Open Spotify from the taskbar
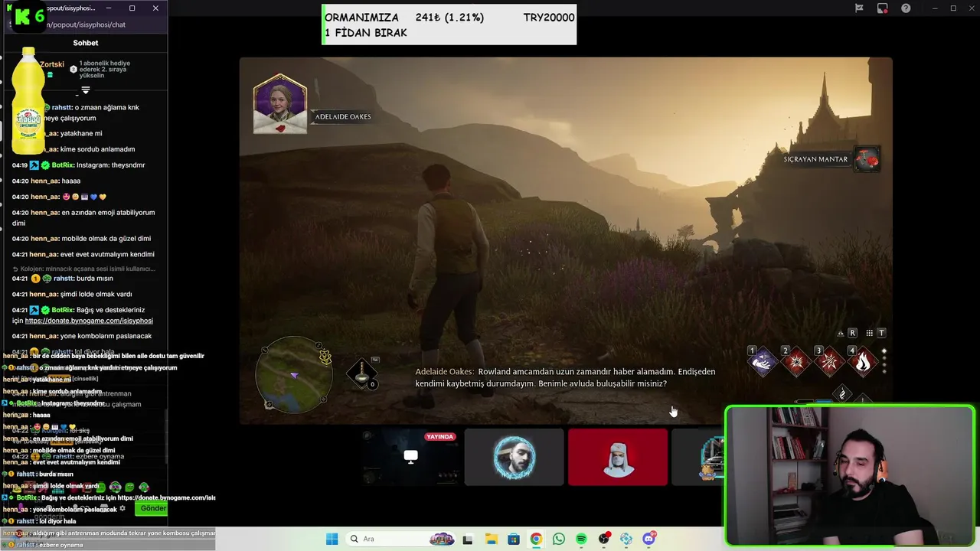980x551 pixels. 581,539
